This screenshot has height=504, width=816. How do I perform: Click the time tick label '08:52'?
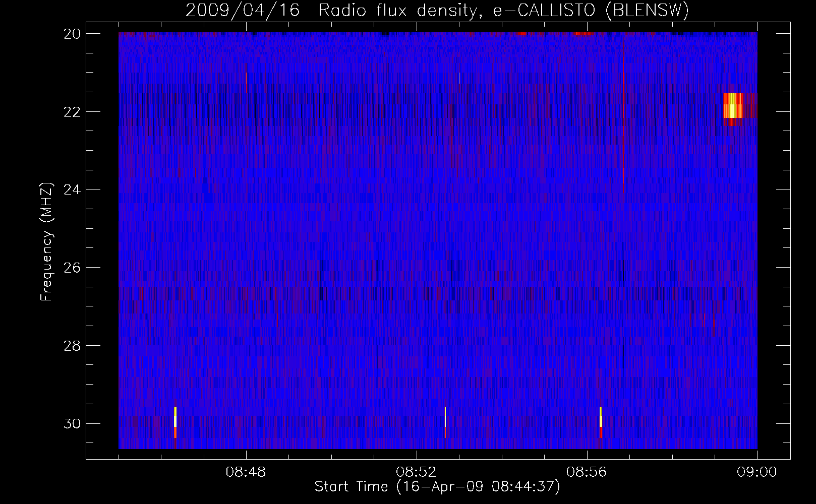click(x=416, y=472)
